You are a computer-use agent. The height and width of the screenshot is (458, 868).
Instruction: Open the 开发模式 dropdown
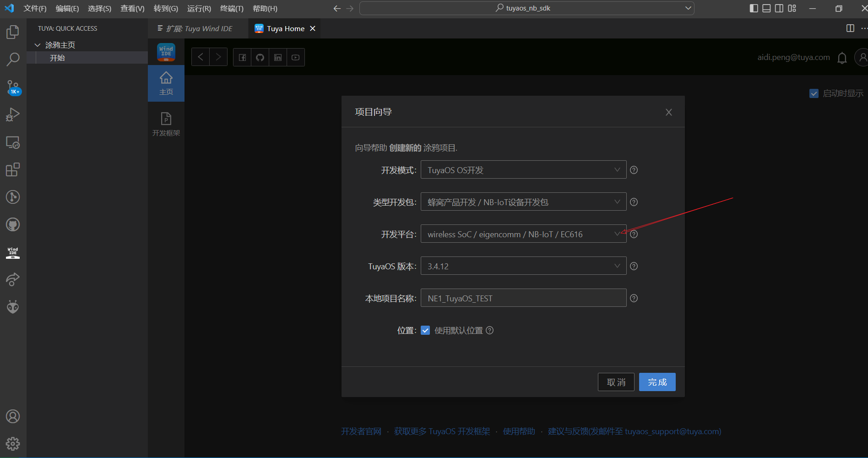coord(523,169)
